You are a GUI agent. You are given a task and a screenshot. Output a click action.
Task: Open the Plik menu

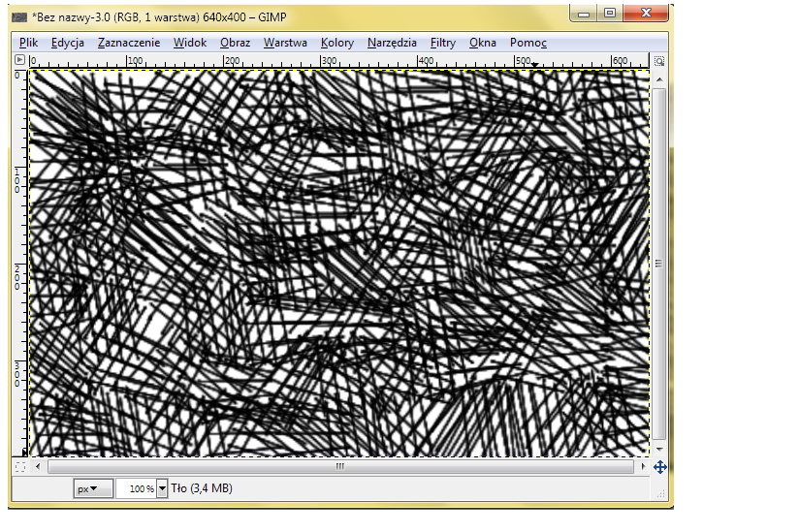[28, 43]
